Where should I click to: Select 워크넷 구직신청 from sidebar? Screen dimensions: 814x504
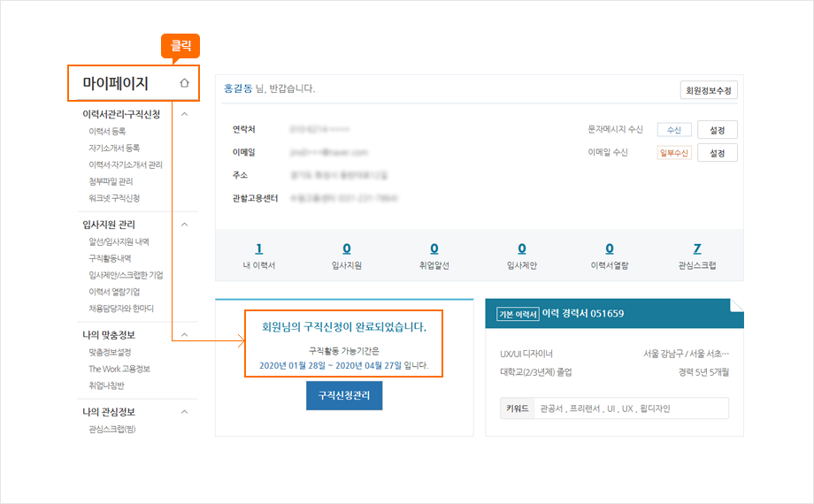[114, 198]
